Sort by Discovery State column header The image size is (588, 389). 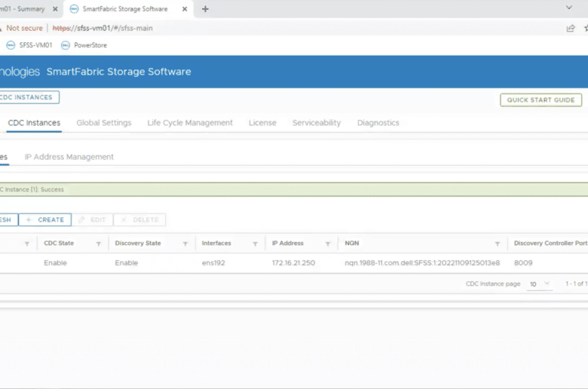[x=138, y=243]
